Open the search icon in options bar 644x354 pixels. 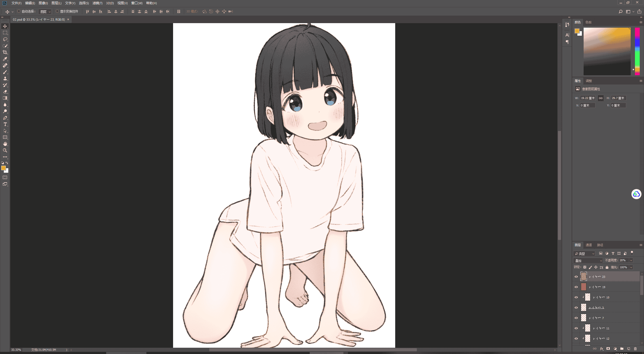(621, 12)
